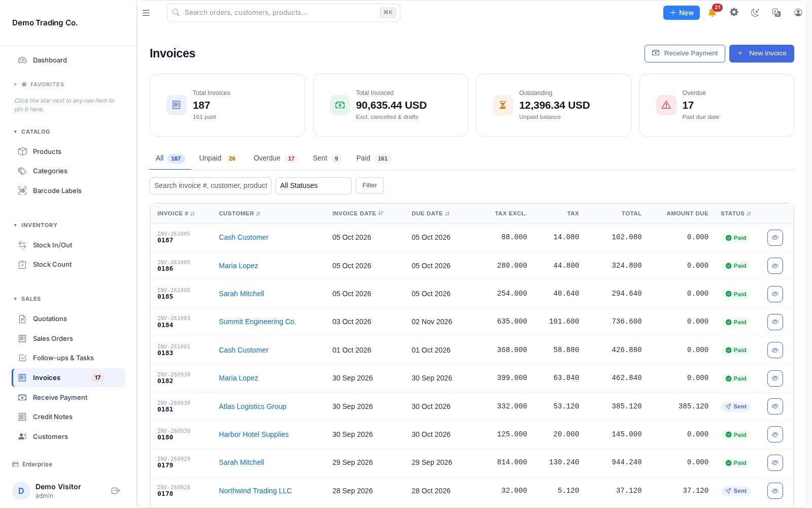Switch to the Unpaid tab

pos(218,158)
